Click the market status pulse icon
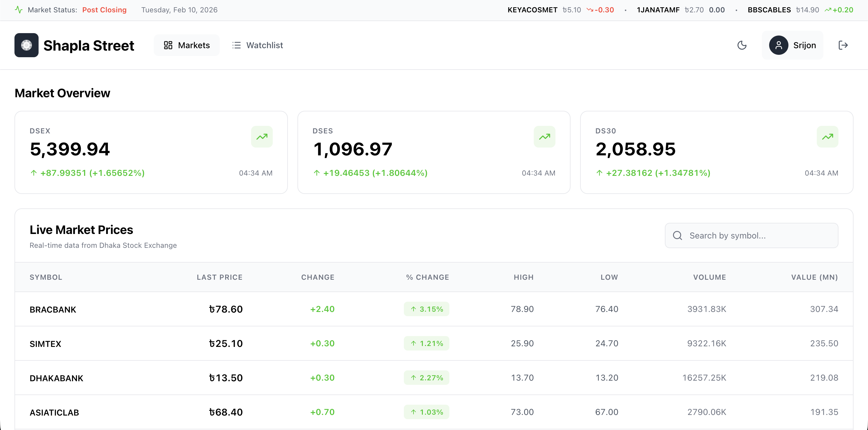Screen dimensions: 868x430 point(19,10)
